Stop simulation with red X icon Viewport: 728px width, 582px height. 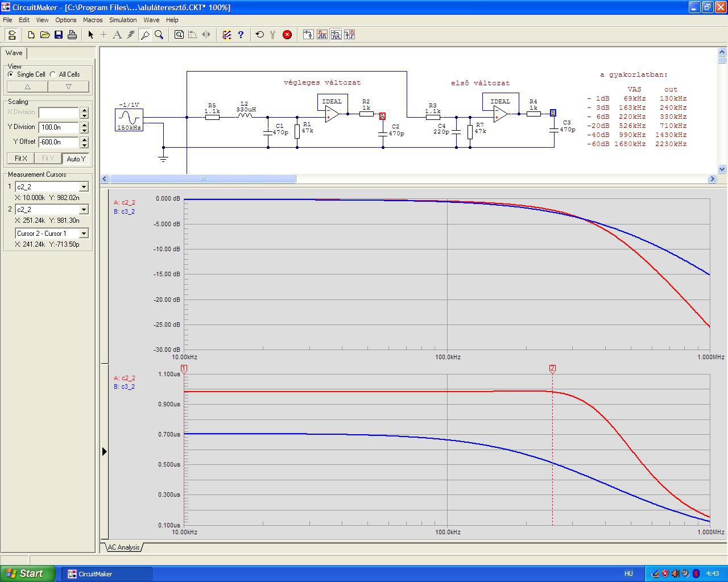pyautogui.click(x=287, y=35)
